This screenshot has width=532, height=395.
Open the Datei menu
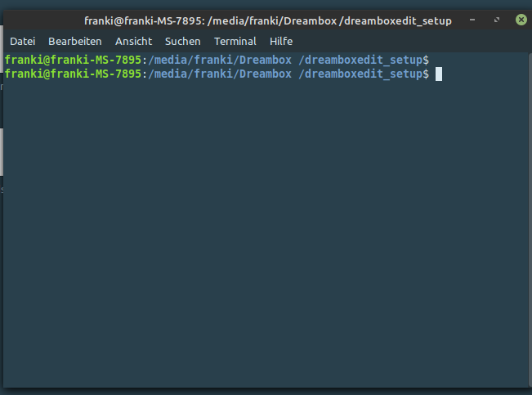22,42
